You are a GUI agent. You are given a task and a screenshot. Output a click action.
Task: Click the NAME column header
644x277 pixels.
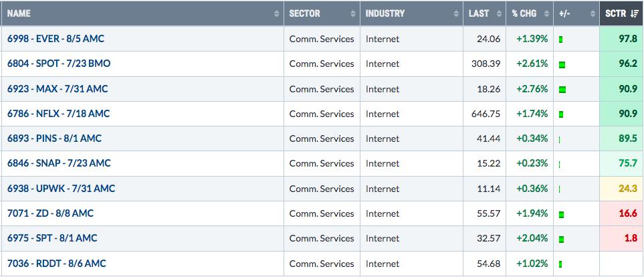(19, 14)
